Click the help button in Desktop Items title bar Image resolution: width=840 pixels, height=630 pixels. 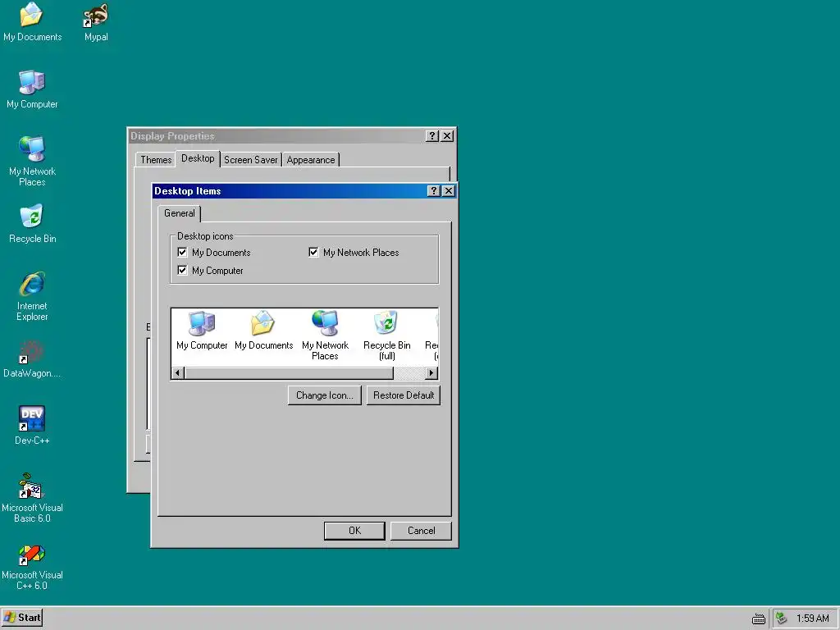tap(434, 190)
